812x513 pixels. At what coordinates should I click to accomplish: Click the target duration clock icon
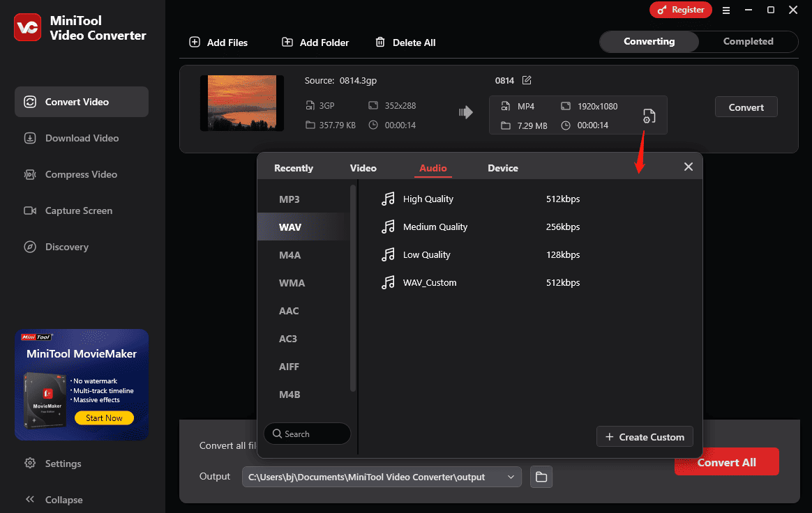point(566,125)
